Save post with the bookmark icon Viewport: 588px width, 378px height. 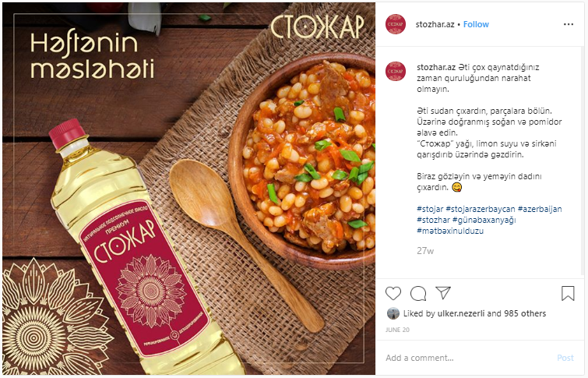click(568, 294)
